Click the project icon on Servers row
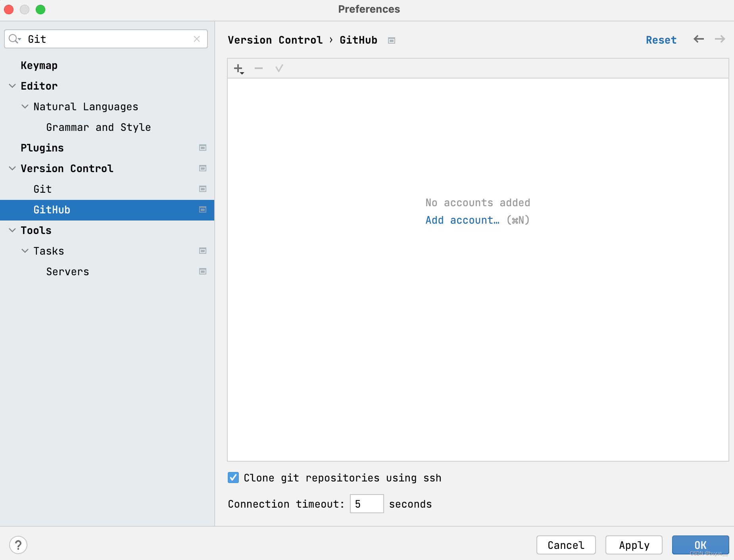 [x=203, y=272]
